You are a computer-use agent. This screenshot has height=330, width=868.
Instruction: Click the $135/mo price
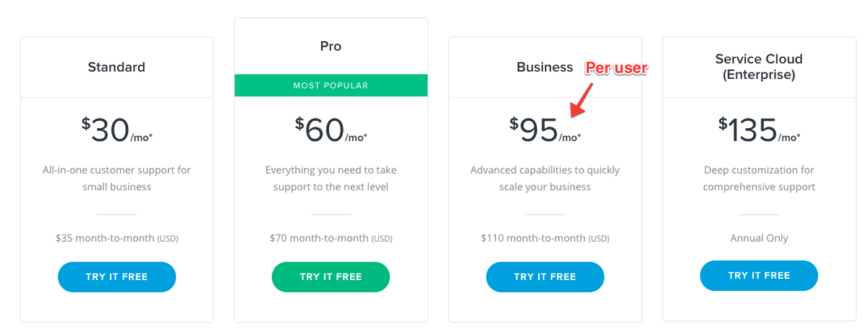point(759,130)
